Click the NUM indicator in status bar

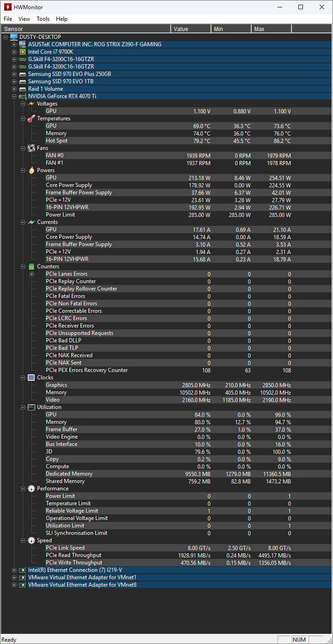click(x=299, y=639)
